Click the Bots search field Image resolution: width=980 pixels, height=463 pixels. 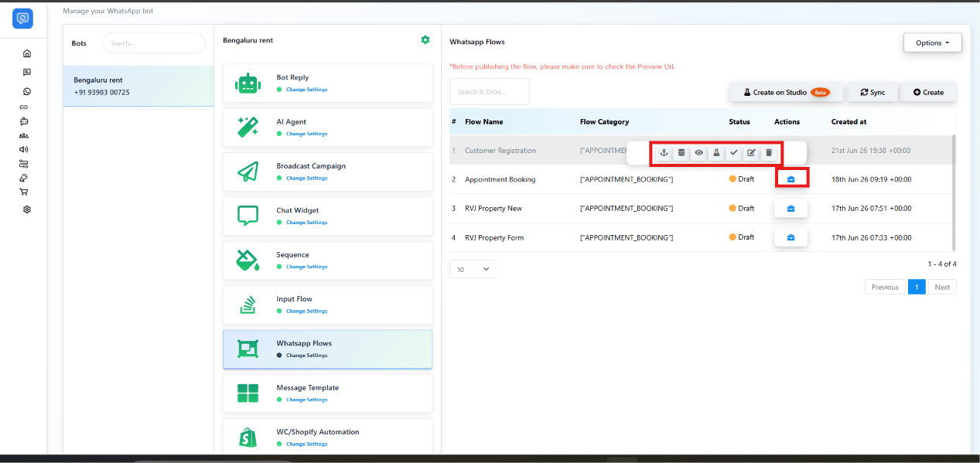tap(154, 43)
